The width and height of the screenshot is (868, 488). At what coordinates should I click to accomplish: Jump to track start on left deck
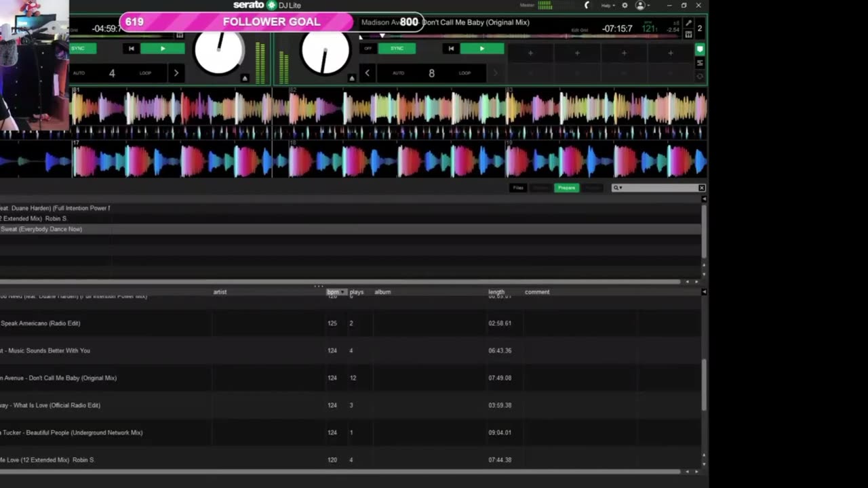[x=131, y=49]
